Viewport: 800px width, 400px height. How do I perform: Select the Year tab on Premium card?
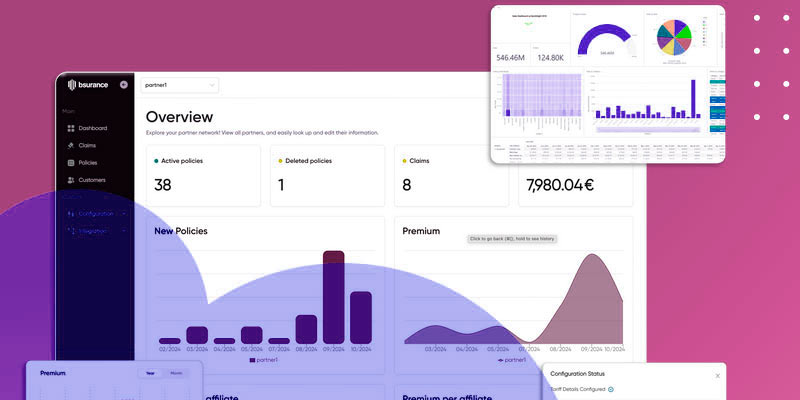(x=151, y=373)
